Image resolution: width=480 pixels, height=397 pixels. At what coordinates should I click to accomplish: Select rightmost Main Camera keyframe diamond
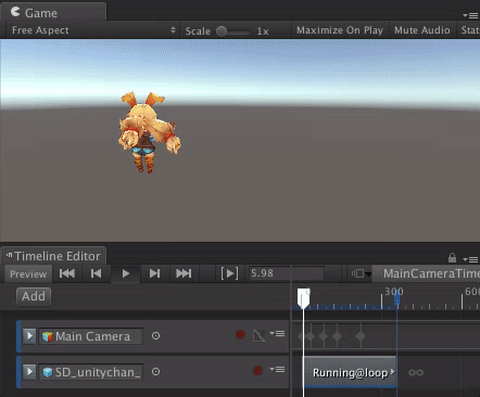coord(360,336)
